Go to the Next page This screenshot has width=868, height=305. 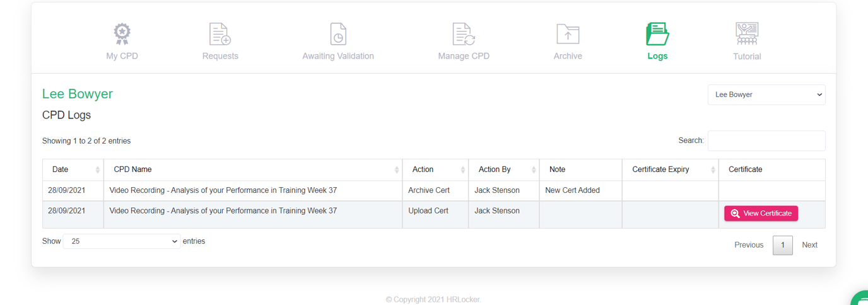tap(809, 245)
